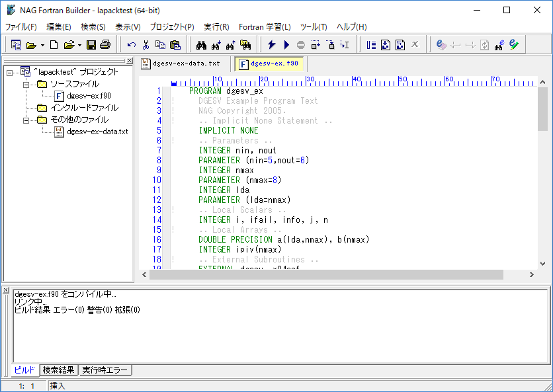Collapse the ソースファイル tree folder
Image resolution: width=553 pixels, height=392 pixels.
coord(26,85)
